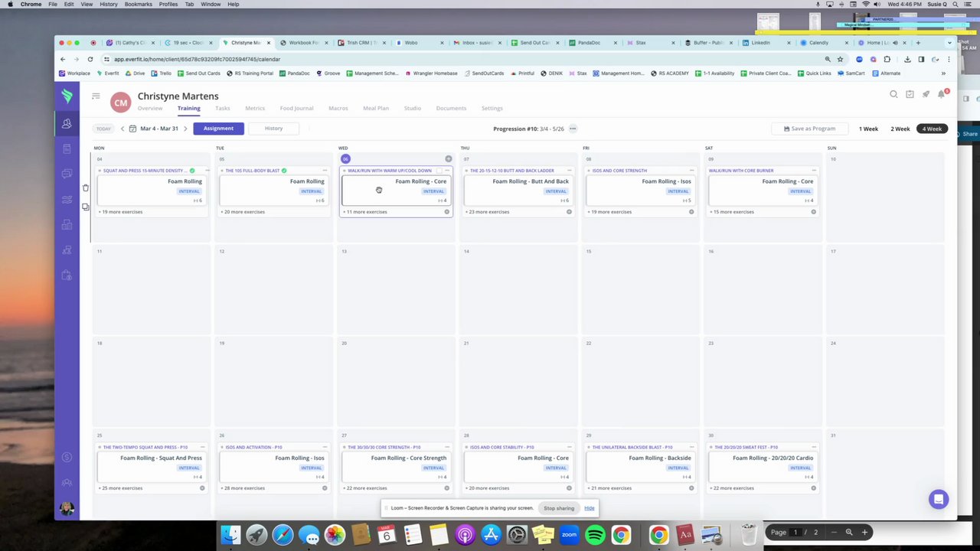Click user profile photo at sidebar bottom
The width and height of the screenshot is (980, 551).
pos(67,509)
